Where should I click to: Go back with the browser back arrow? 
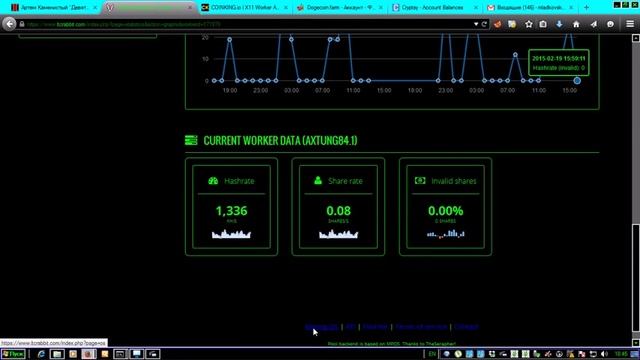(9, 24)
